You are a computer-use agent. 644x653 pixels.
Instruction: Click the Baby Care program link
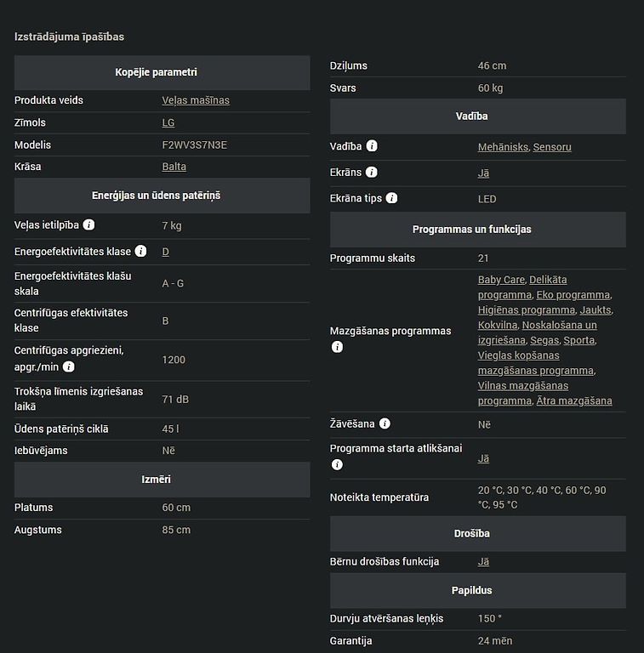pos(501,280)
